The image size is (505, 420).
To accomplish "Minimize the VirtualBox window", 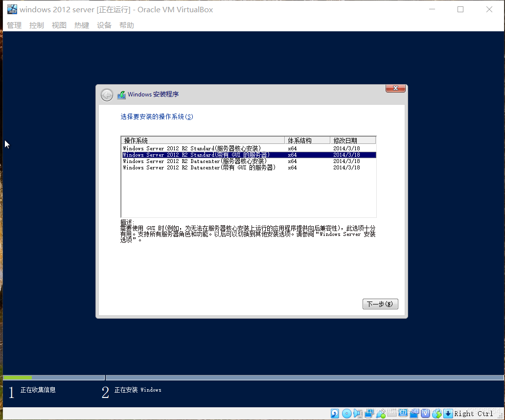I will tap(432, 9).
